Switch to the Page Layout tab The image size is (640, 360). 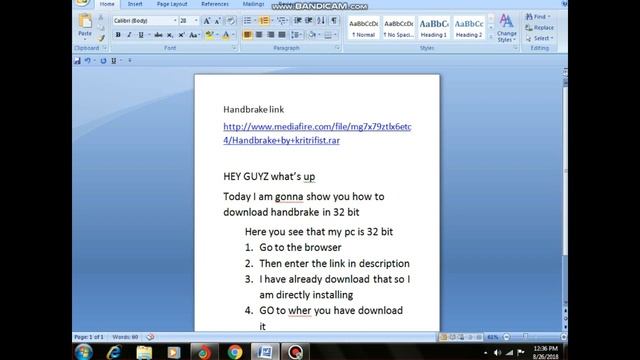pos(172,4)
